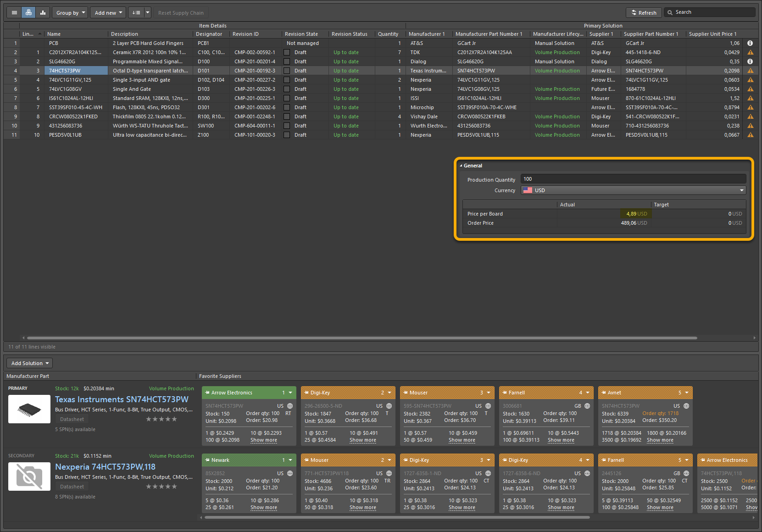This screenshot has height=532, width=762.
Task: Click warning icon on IS61C1024AL-12HLI row
Action: pos(750,98)
